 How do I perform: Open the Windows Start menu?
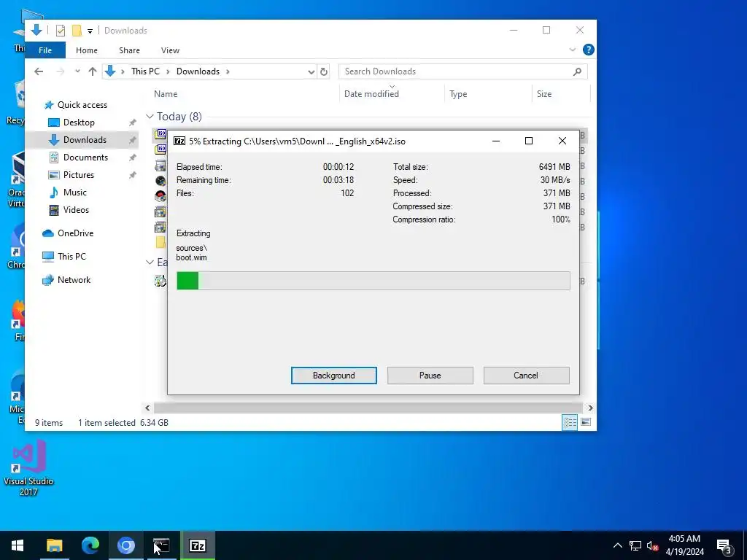tap(18, 545)
